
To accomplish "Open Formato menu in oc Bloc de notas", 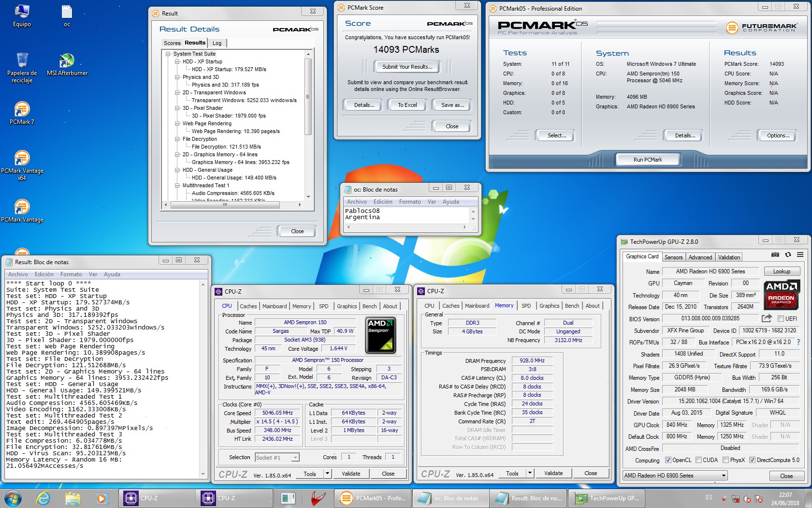I will tap(410, 202).
